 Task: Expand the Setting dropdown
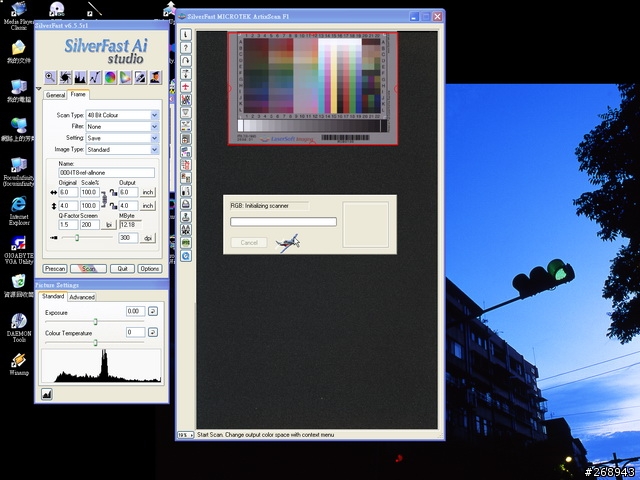pos(155,138)
